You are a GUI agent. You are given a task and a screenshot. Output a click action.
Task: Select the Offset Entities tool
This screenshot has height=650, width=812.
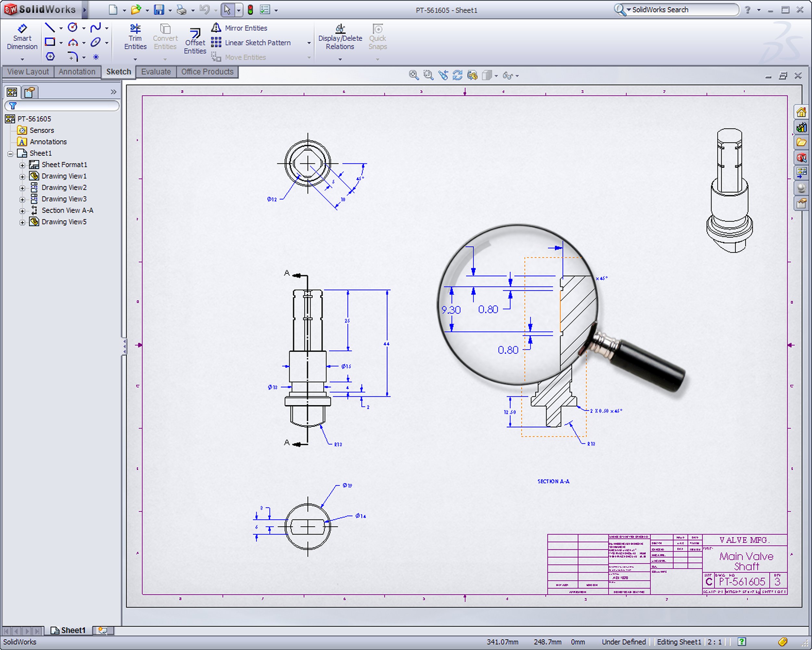click(x=195, y=42)
